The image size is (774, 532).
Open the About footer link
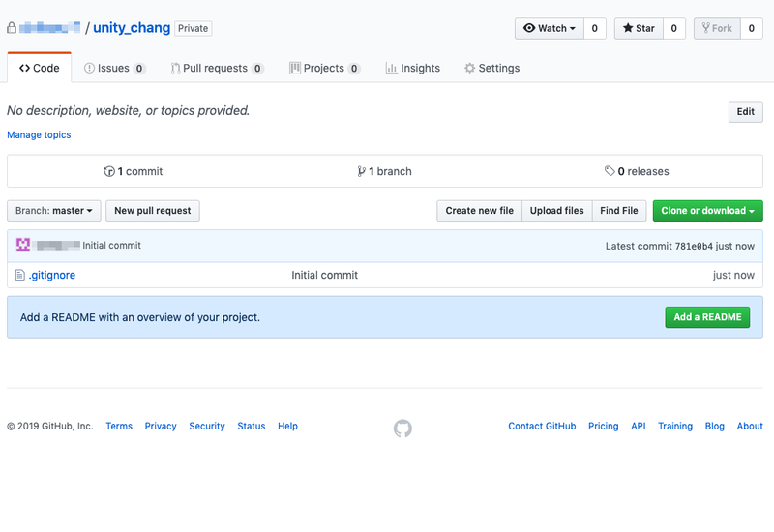coord(750,426)
